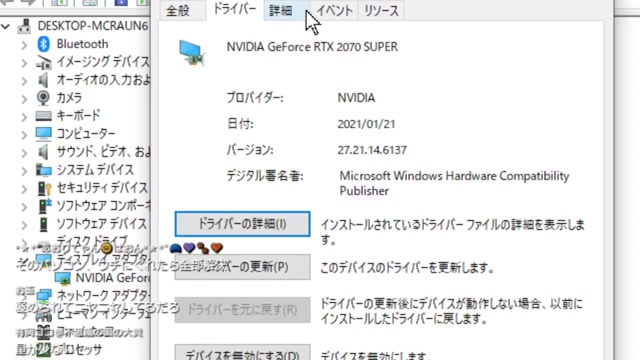Expand the ソフトウェア デバイス category

pos(24,224)
